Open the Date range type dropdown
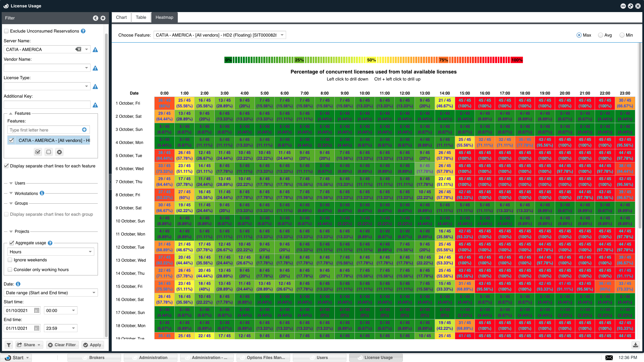 tap(94, 293)
